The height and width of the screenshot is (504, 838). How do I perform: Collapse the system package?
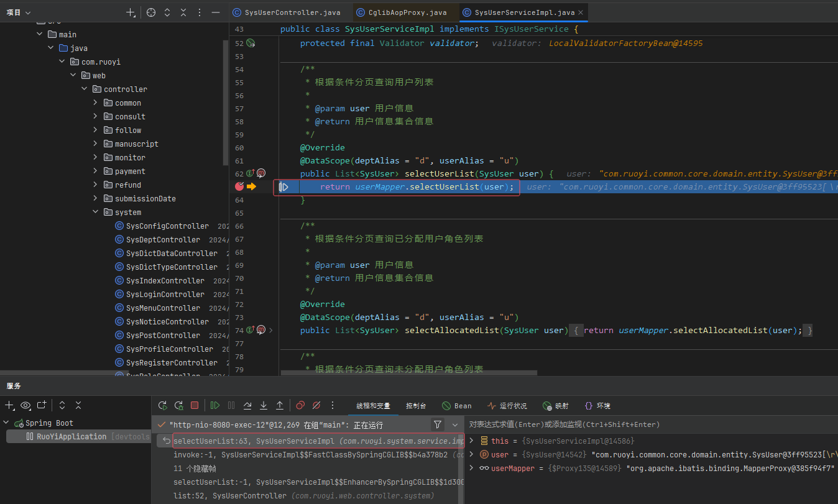pos(96,212)
